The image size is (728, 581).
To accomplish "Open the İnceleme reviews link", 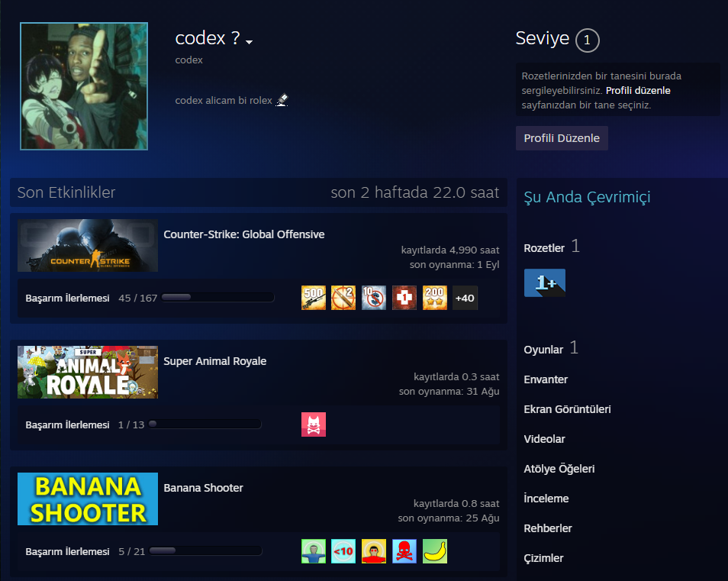I will click(x=546, y=499).
